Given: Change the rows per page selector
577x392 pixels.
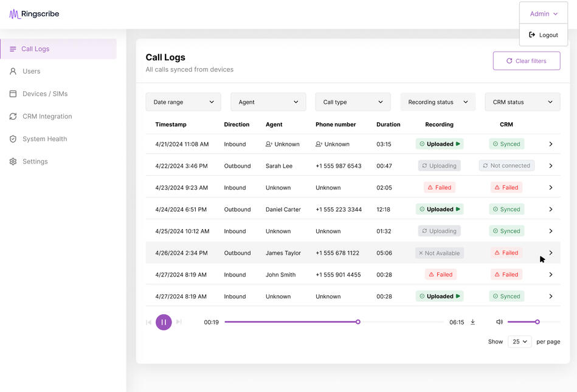Looking at the screenshot, I should [519, 342].
